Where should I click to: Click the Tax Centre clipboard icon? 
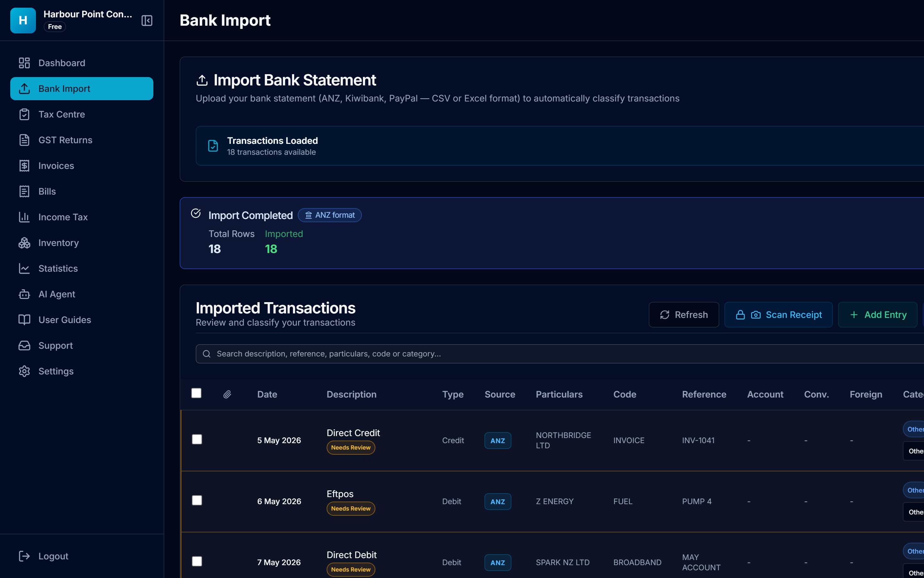tap(24, 114)
